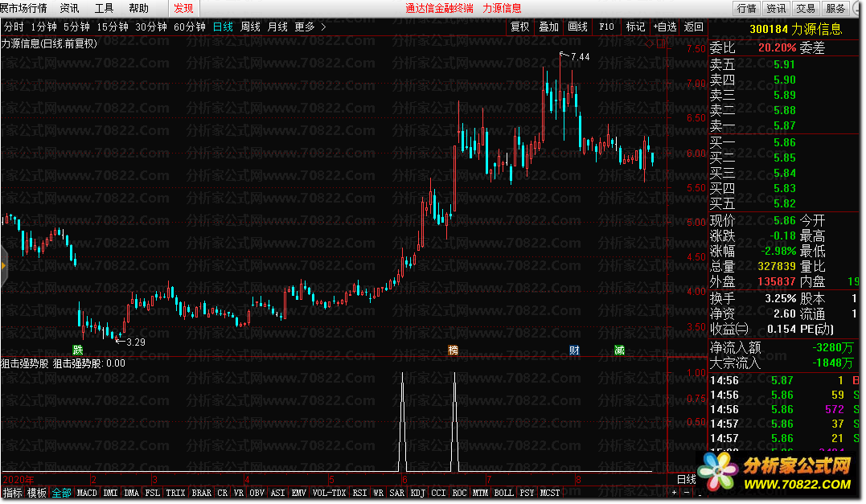Click the 3.29 low price label
This screenshot has width=866, height=504.
tap(136, 342)
